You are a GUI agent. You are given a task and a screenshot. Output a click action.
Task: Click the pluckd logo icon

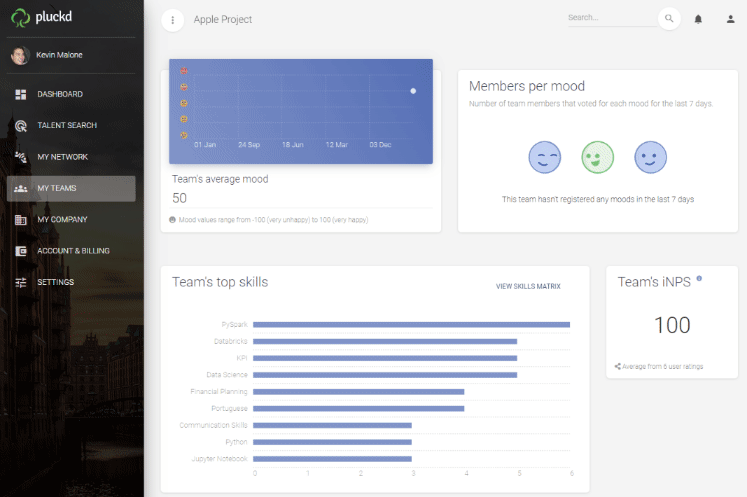20,18
